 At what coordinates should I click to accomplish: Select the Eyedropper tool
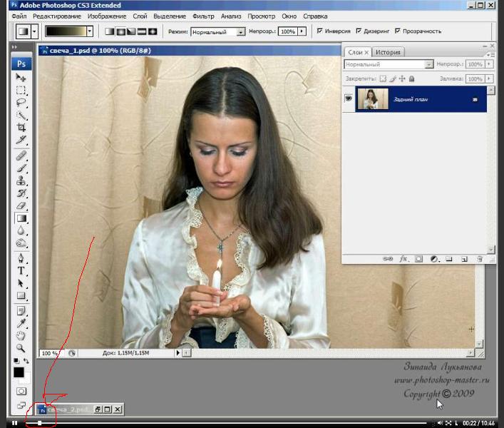[x=21, y=323]
